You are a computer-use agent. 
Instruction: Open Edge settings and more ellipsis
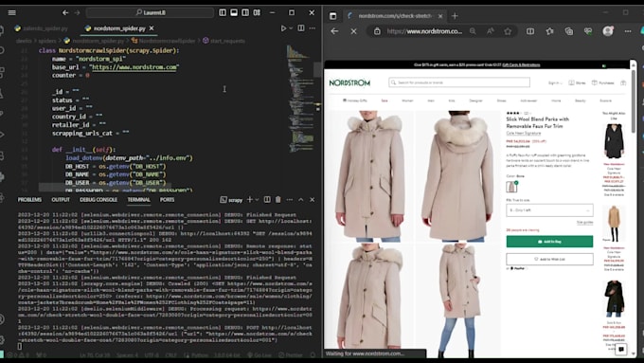pos(628,31)
